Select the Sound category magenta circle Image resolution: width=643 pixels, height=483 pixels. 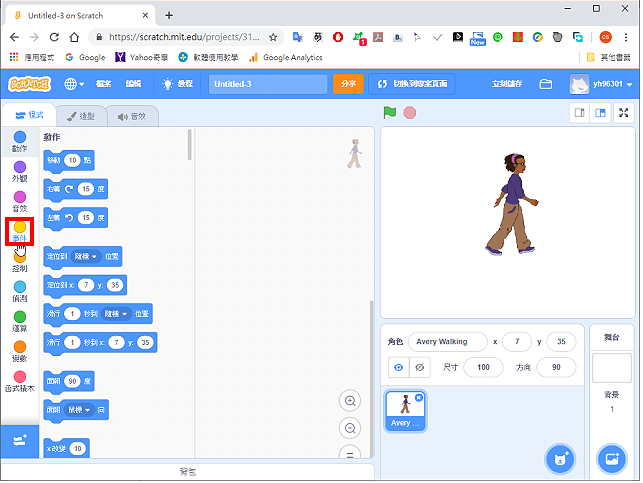coord(20,197)
